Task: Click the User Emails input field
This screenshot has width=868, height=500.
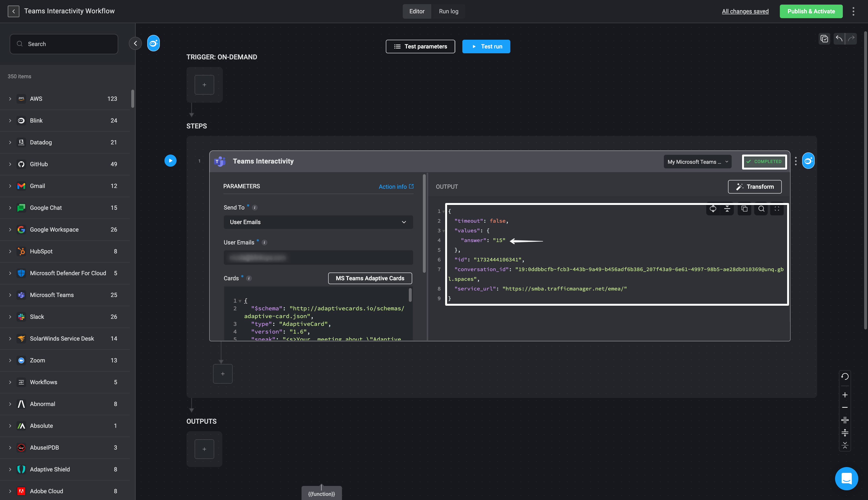Action: [x=318, y=258]
